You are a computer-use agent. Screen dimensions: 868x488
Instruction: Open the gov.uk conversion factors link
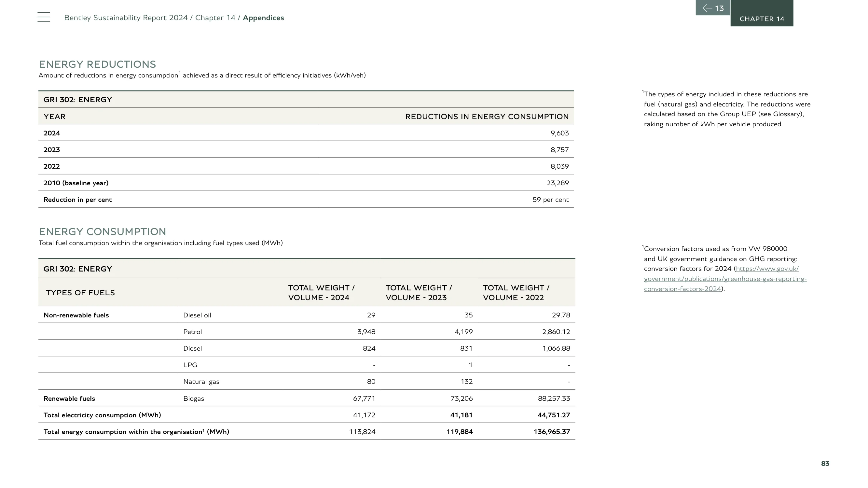coord(725,279)
